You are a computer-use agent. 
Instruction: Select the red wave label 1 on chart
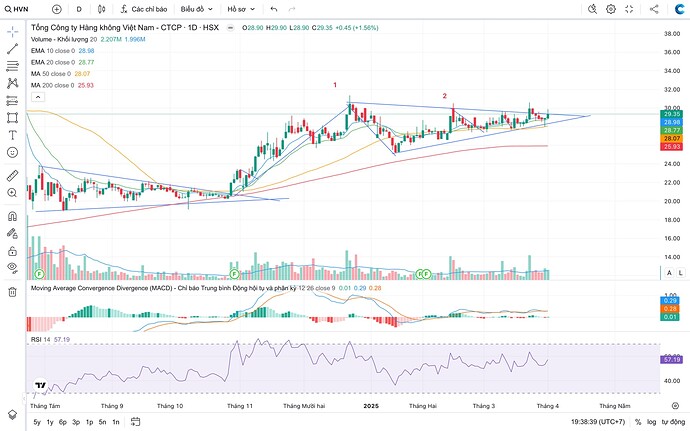point(335,85)
